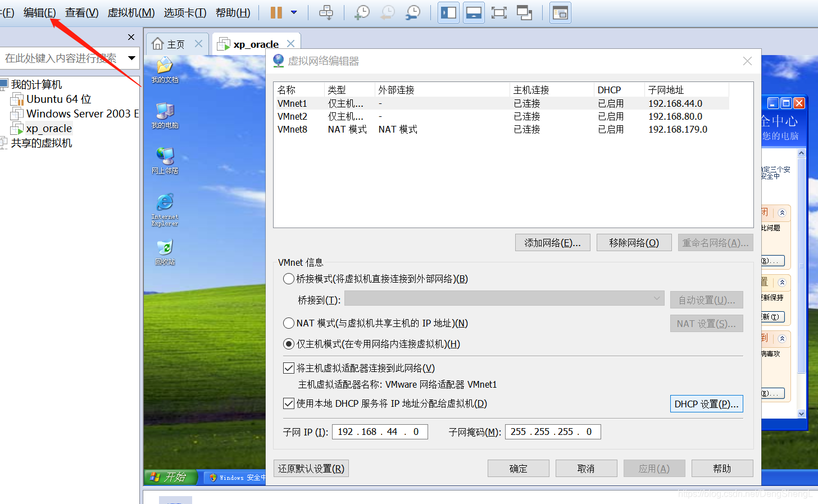
Task: Click Security Center scrollbar down arrow
Action: (802, 414)
